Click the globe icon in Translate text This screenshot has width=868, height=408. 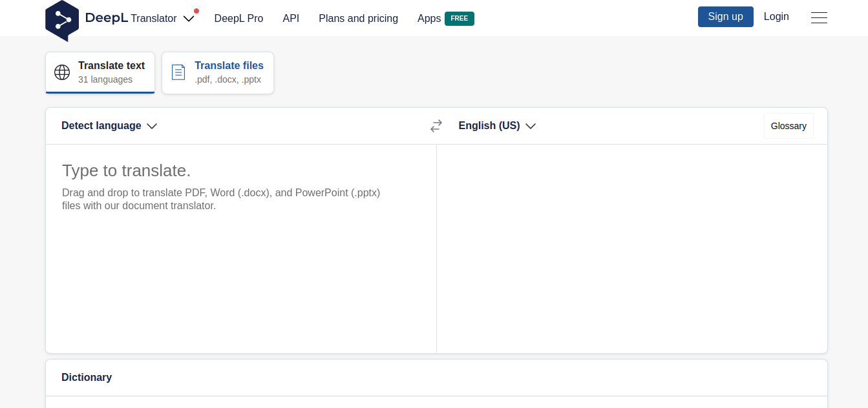click(62, 72)
